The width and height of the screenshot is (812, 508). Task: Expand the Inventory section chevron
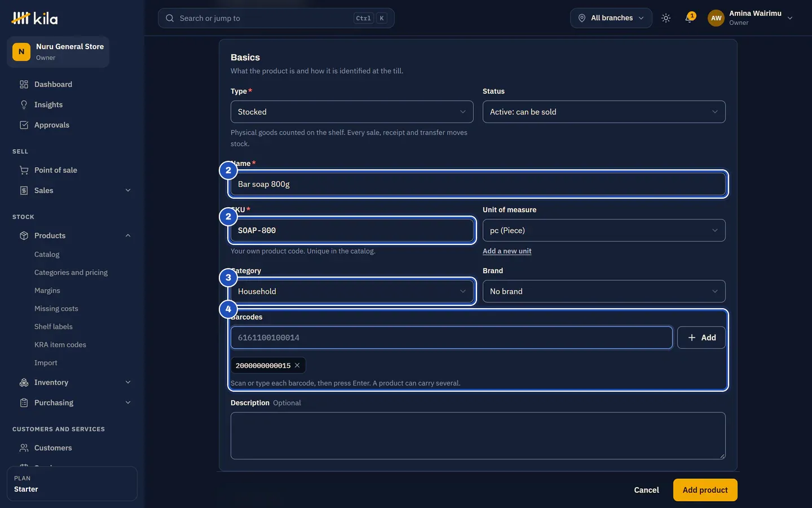click(x=128, y=383)
